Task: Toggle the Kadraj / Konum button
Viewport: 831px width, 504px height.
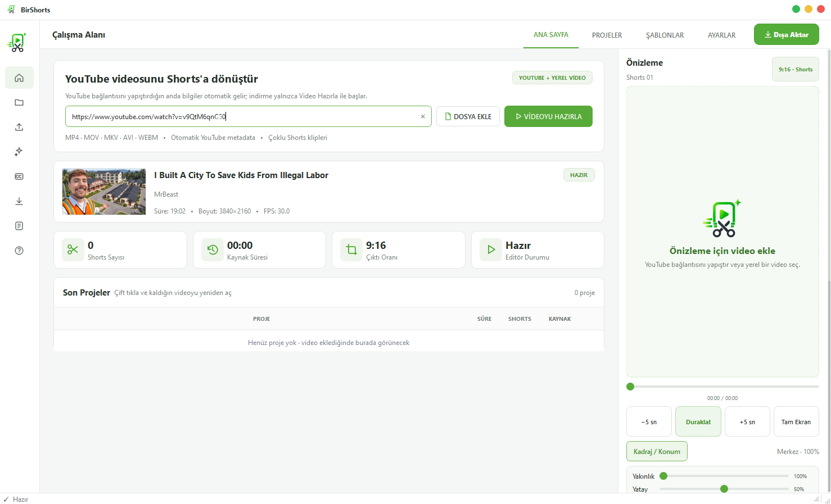Action: point(657,451)
